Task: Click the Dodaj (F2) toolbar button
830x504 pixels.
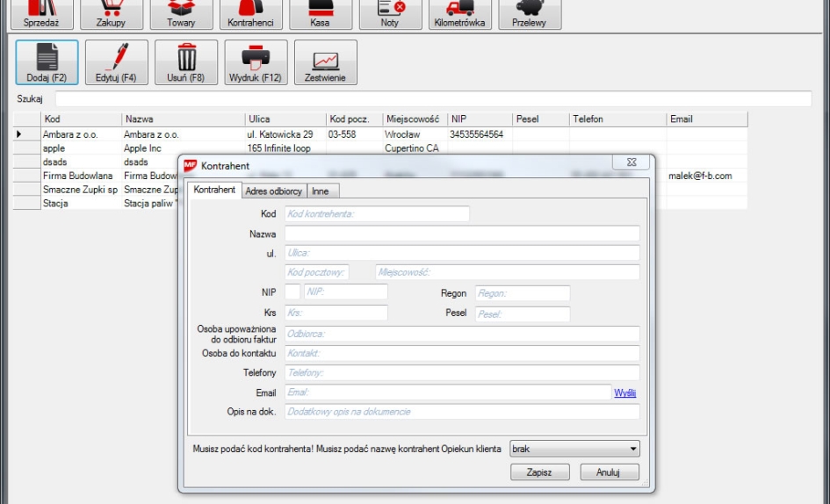Action: pos(47,62)
